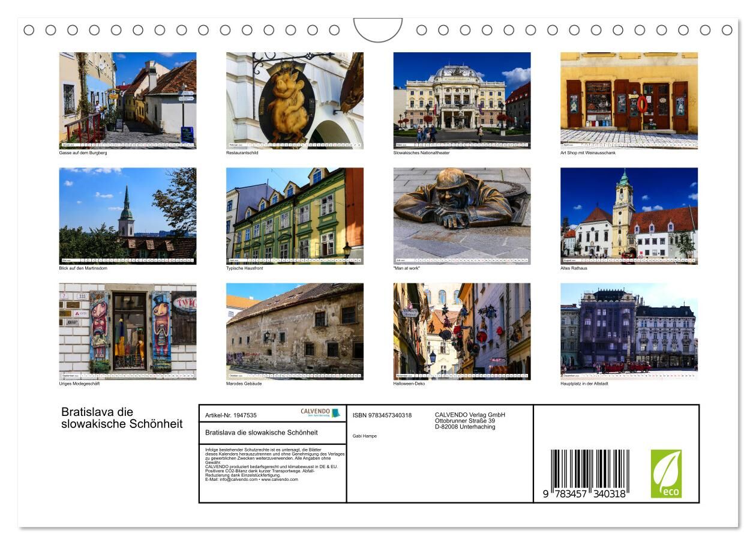
Task: Open the Slowakisches Nationaltheater photo
Action: click(x=461, y=97)
